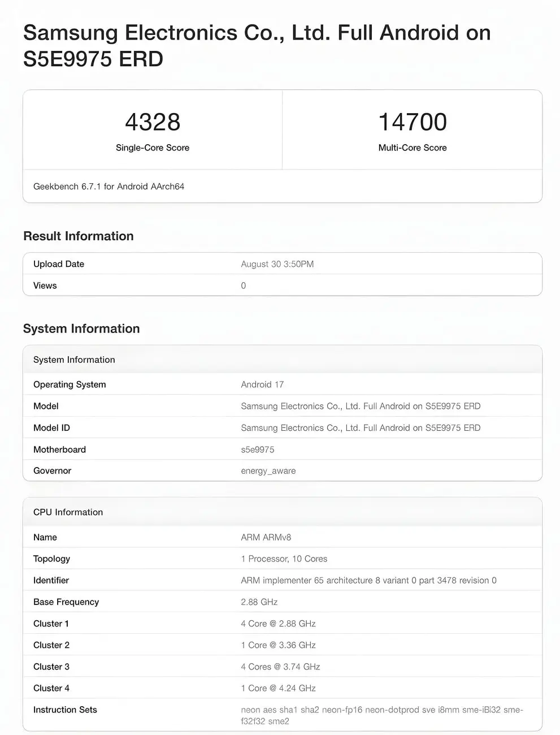The image size is (560, 735).
Task: Click the Multi-Core Score value 14700
Action: 413,122
